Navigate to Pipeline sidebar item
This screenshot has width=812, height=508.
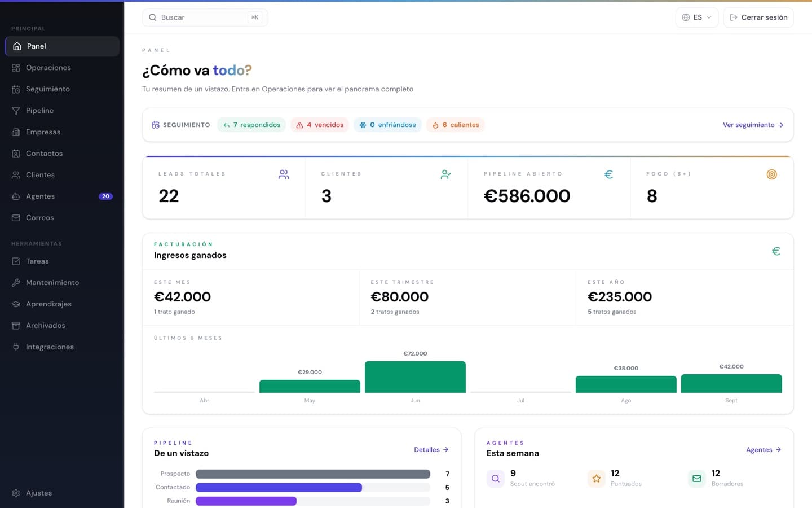pyautogui.click(x=62, y=111)
